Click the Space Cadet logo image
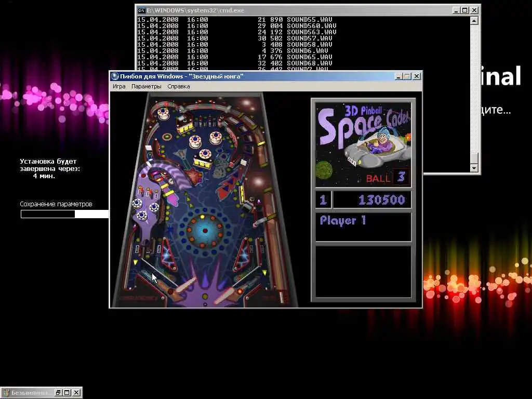 coord(363,145)
